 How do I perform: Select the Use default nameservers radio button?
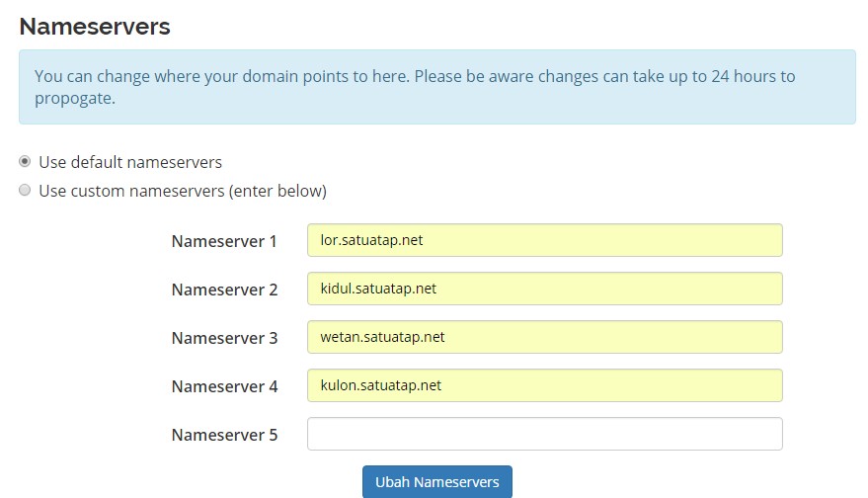coord(25,162)
